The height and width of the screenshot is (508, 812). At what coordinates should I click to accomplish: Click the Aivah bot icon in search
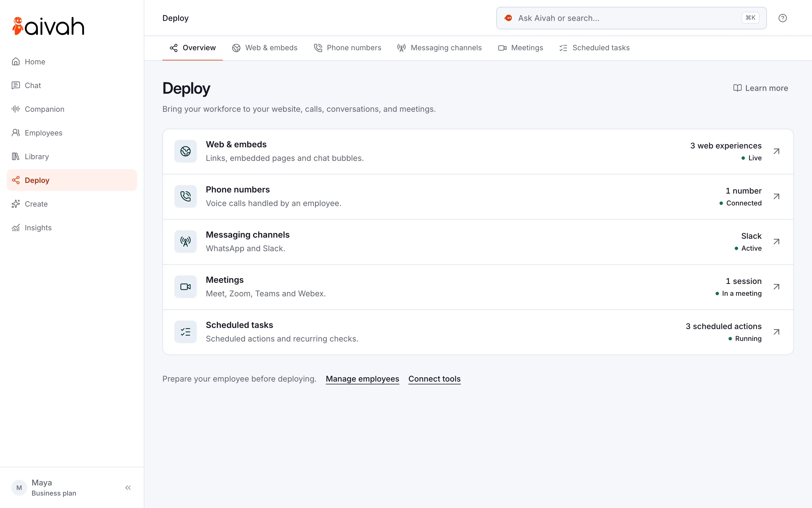click(508, 18)
